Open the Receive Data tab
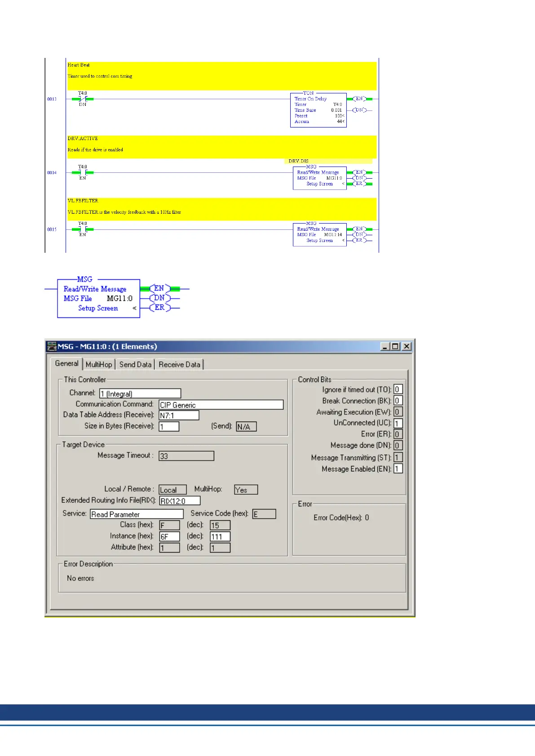Image resolution: width=535 pixels, height=756 pixels. click(179, 365)
